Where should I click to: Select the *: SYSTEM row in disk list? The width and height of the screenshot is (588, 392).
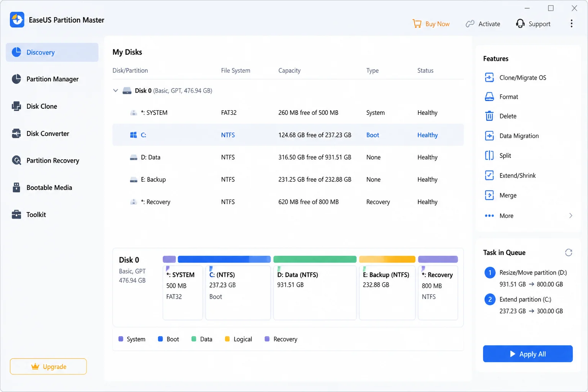tap(288, 113)
